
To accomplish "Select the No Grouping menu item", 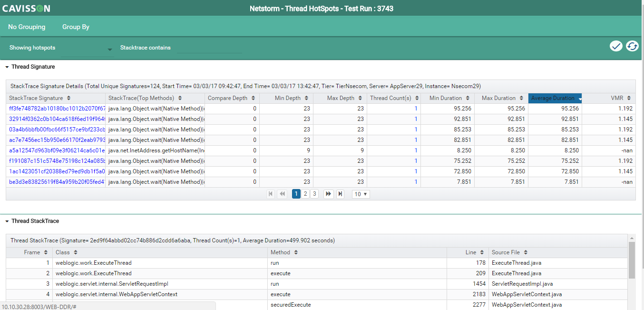I will tap(27, 27).
